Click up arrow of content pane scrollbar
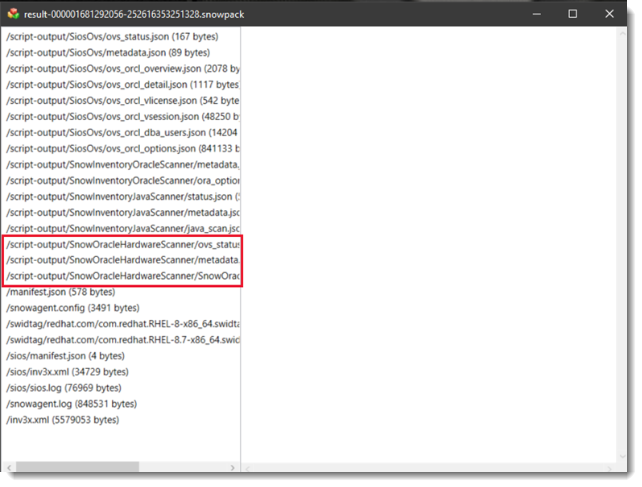This screenshot has width=642, height=487. [622, 34]
